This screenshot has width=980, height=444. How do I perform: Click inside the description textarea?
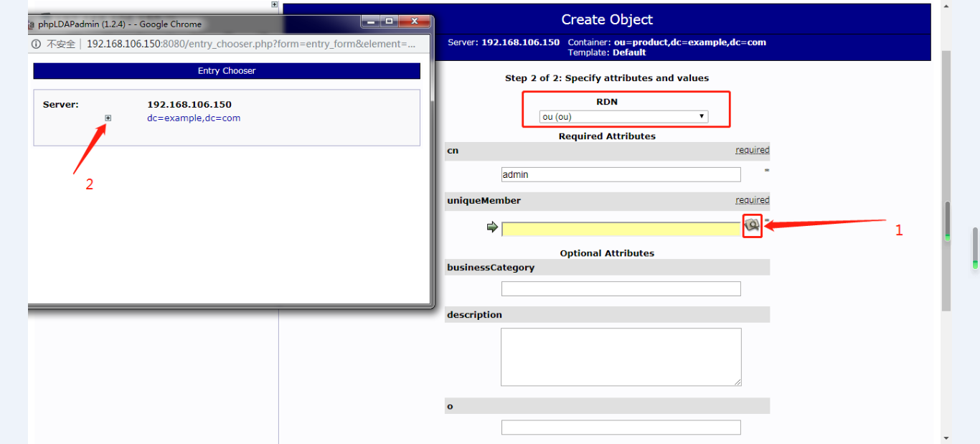tap(621, 356)
